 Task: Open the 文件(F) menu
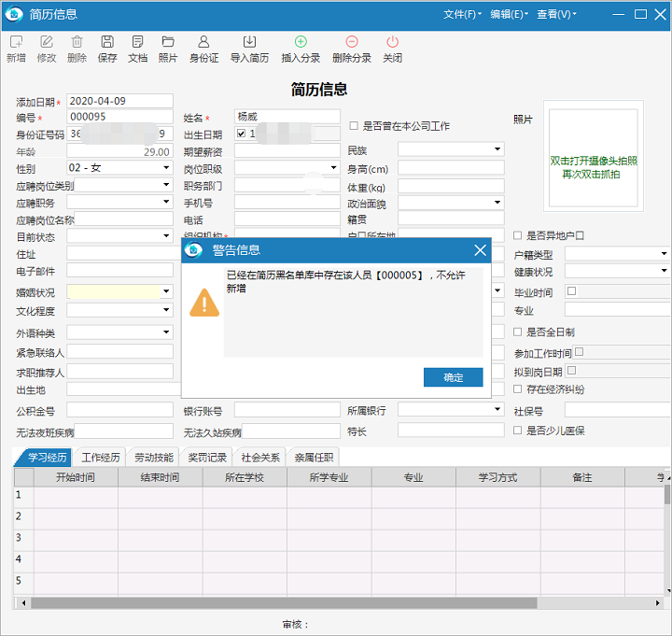462,15
